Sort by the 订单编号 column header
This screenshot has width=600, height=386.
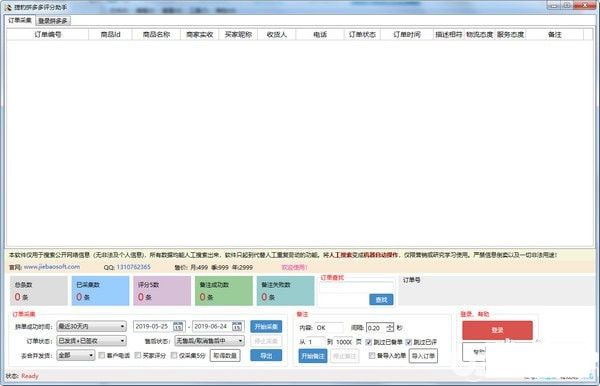[48, 34]
